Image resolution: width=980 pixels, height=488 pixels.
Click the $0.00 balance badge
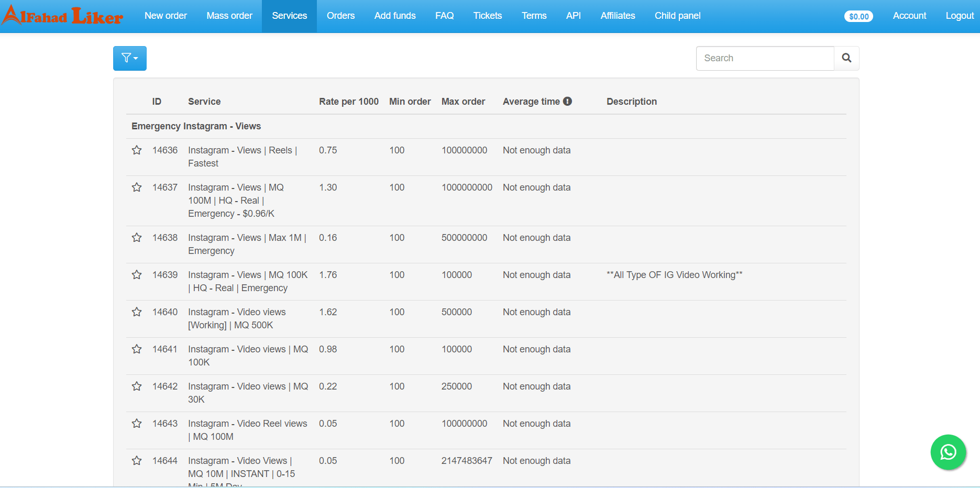coord(858,16)
